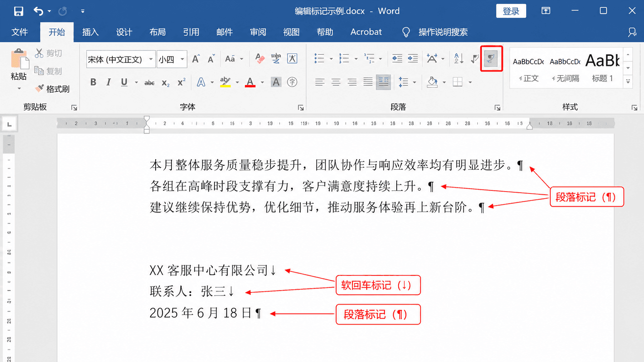
Task: Click the phonetic guide wén icon
Action: coord(276,58)
